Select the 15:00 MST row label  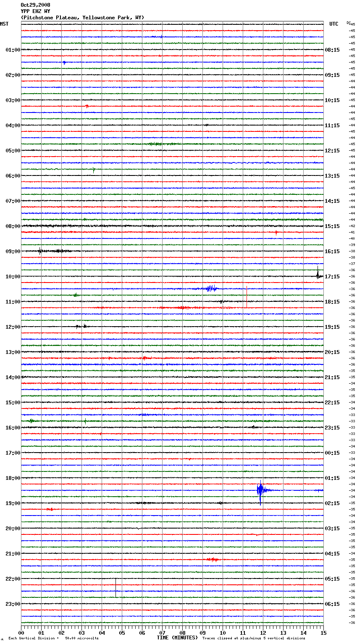13,403
